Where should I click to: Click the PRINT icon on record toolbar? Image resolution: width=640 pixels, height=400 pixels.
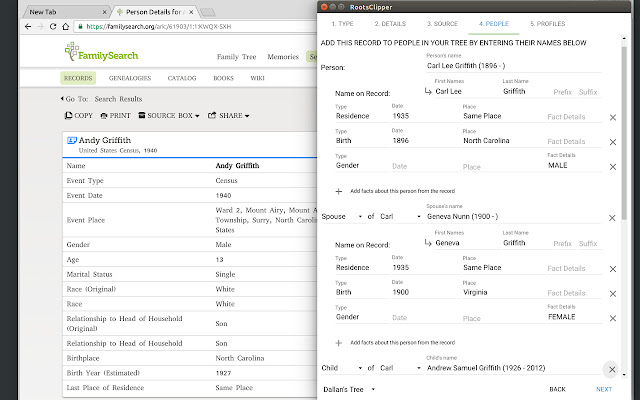(x=104, y=116)
